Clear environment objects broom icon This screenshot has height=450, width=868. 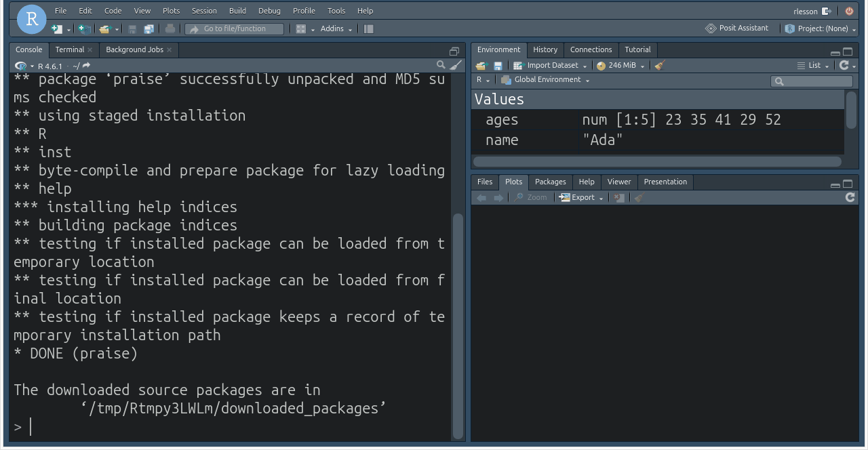[660, 66]
